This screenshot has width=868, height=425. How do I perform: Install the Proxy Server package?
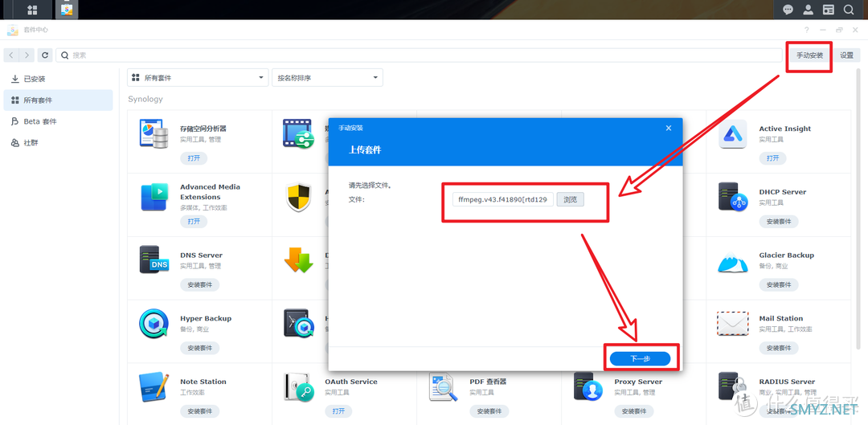click(x=634, y=411)
